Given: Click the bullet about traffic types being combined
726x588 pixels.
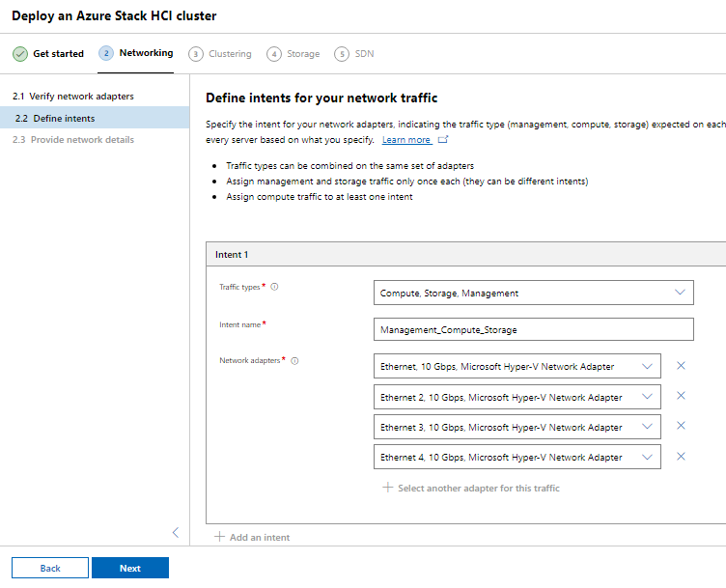Looking at the screenshot, I should (x=350, y=166).
